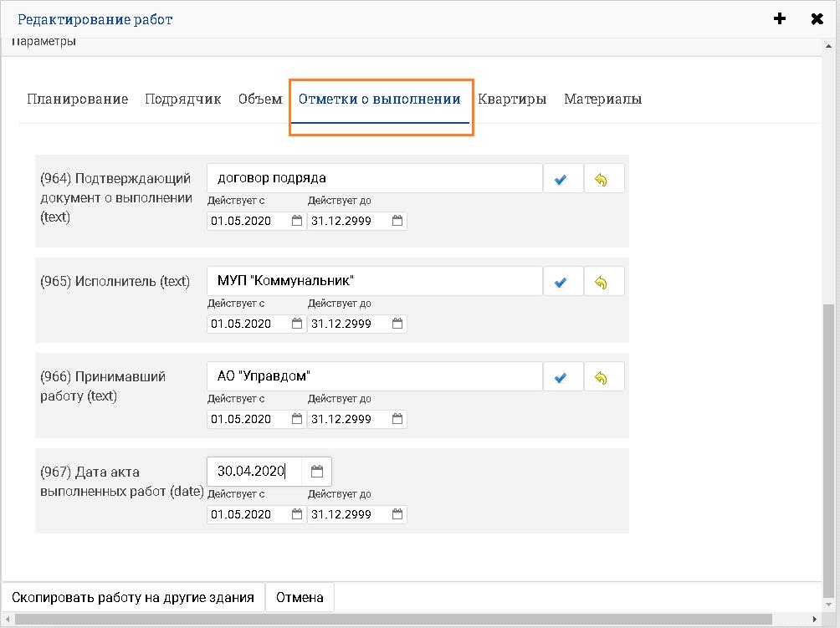Open the Материалы tab
Screen dimensions: 840x628
pyautogui.click(x=602, y=99)
